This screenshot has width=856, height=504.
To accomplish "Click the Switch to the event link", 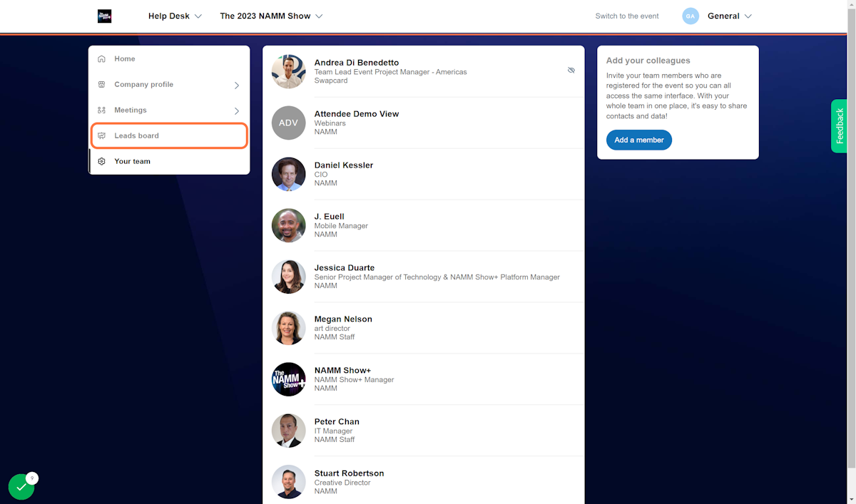I will 626,16.
